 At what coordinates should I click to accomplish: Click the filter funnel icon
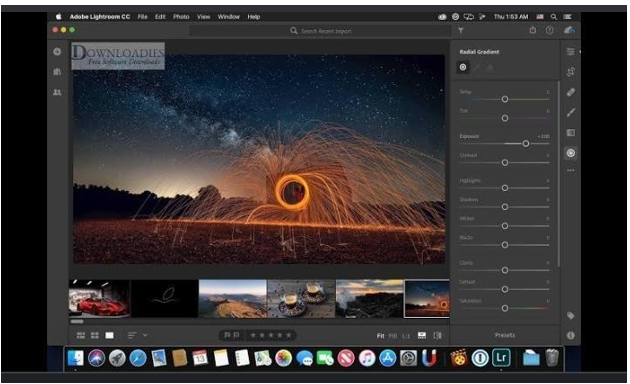[461, 31]
